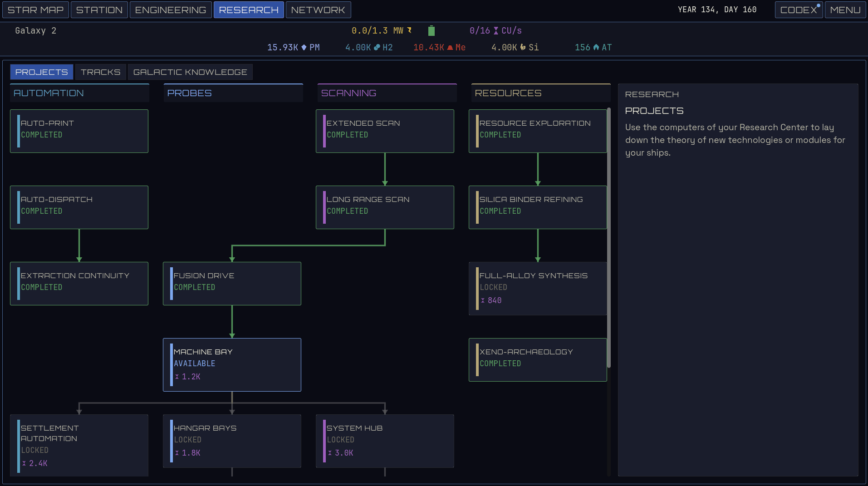
Task: Go to the Network tab
Action: click(318, 10)
